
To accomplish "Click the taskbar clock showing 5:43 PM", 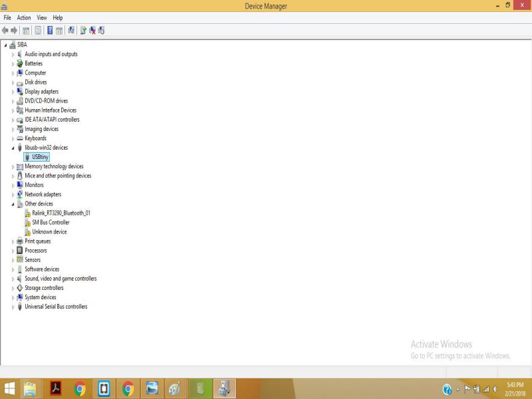I will pos(515,389).
